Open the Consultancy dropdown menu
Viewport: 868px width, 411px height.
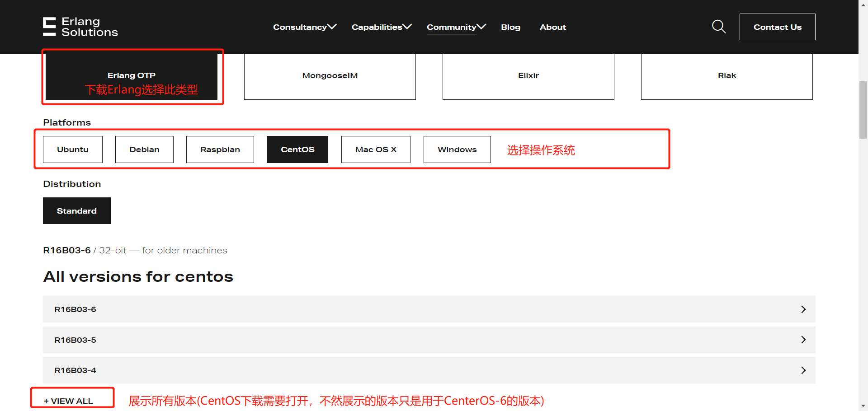click(x=304, y=27)
